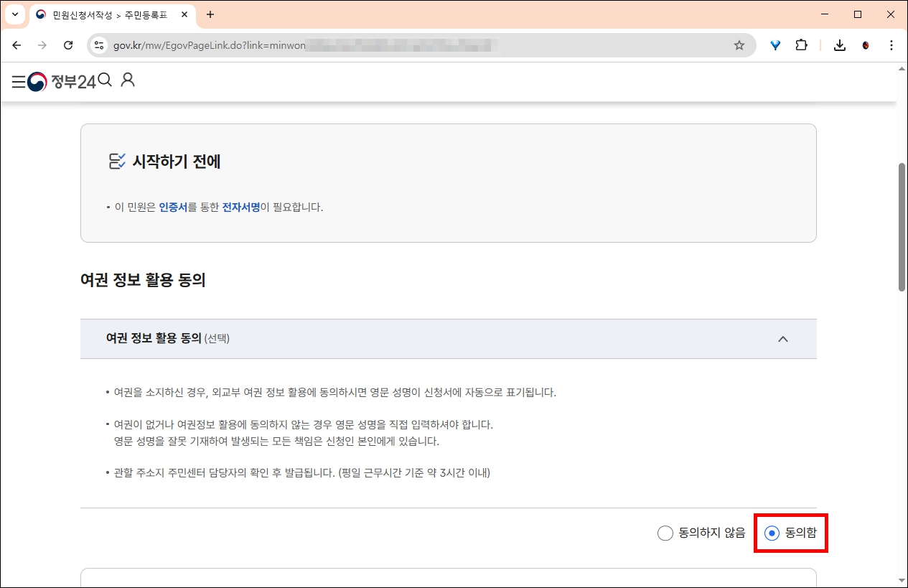Open Chrome's three-dot menu

tap(891, 45)
